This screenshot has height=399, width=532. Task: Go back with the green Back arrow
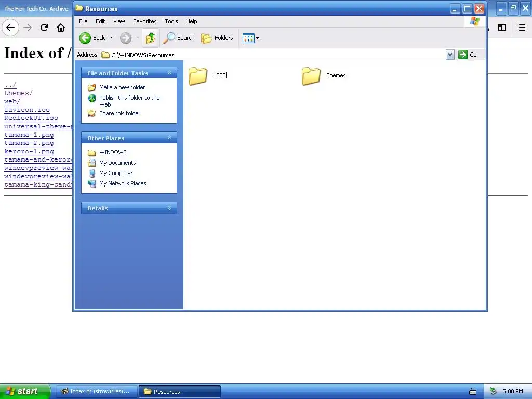pyautogui.click(x=92, y=38)
